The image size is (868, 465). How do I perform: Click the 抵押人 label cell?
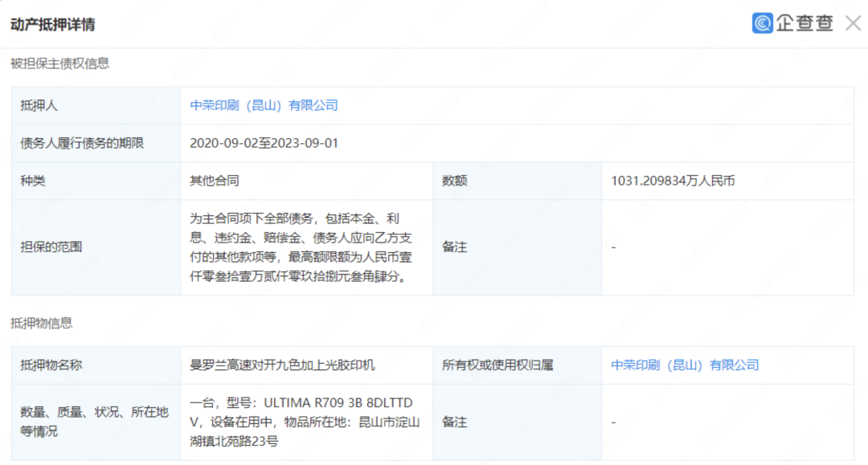pos(96,105)
